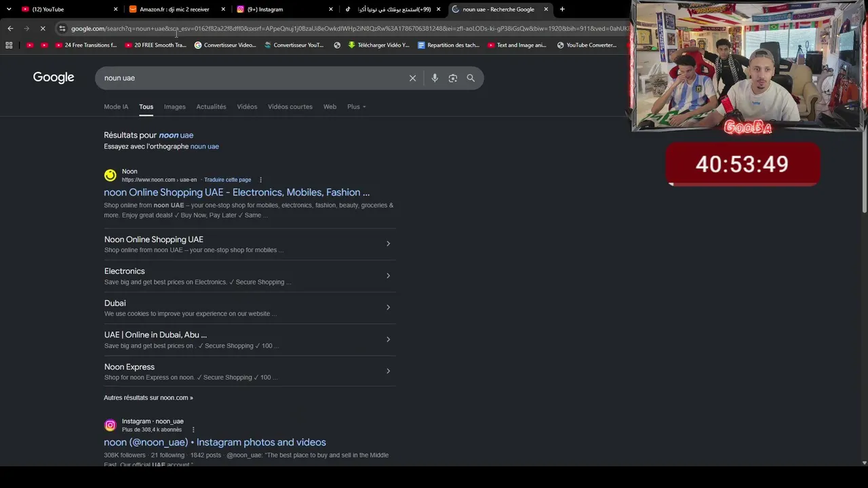
Task: Click Traduire cette page link
Action: point(228,180)
